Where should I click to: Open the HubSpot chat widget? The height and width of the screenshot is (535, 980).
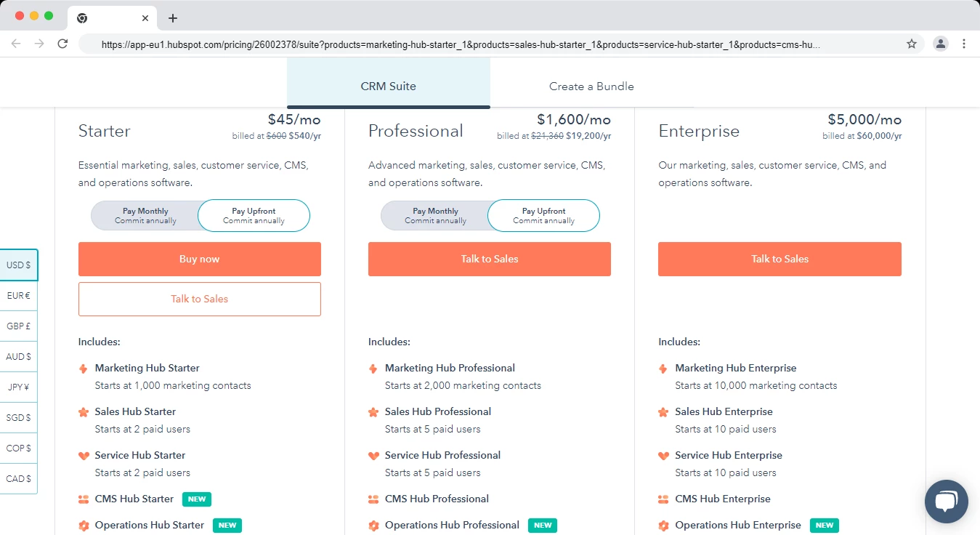(946, 502)
